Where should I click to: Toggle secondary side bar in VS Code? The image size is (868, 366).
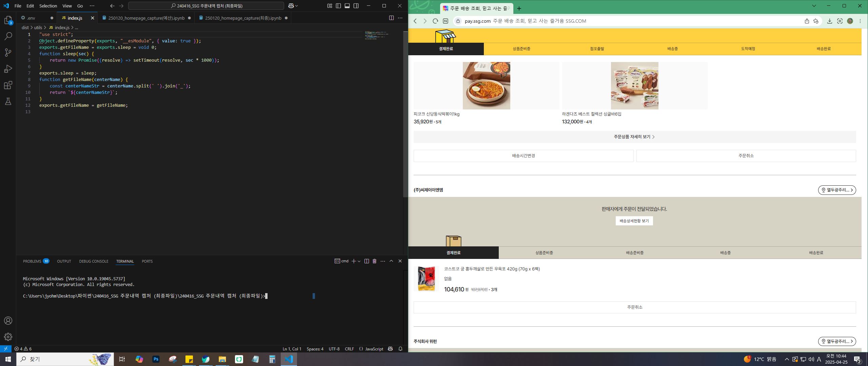356,6
